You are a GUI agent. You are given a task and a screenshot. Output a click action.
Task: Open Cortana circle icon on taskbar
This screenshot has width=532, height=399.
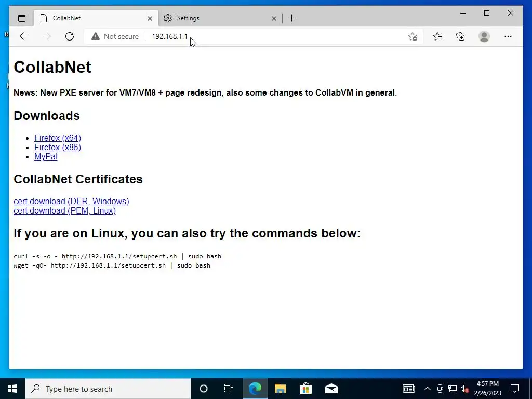204,389
